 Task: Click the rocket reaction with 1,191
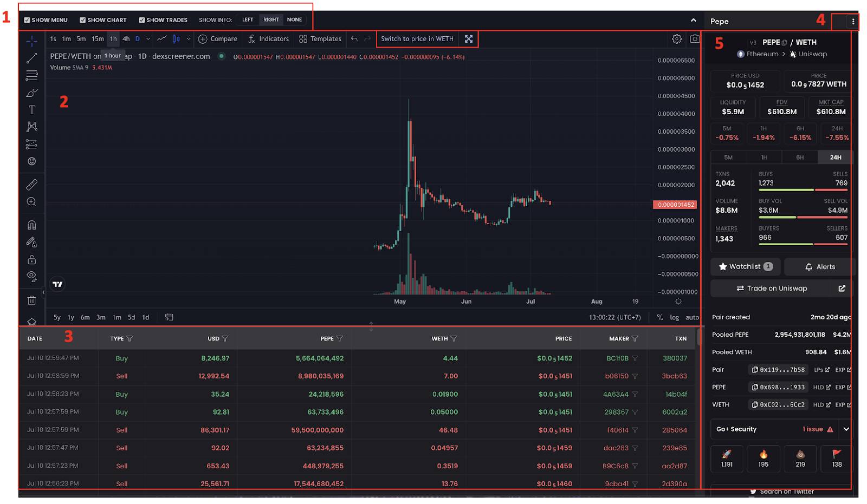pyautogui.click(x=727, y=459)
